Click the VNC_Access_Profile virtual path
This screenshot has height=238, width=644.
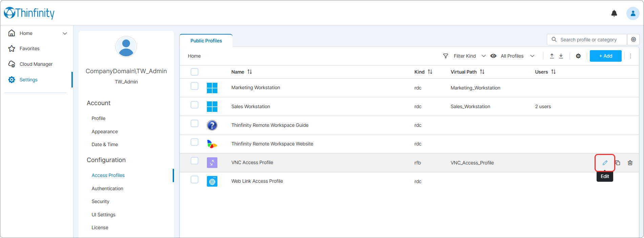pos(472,163)
